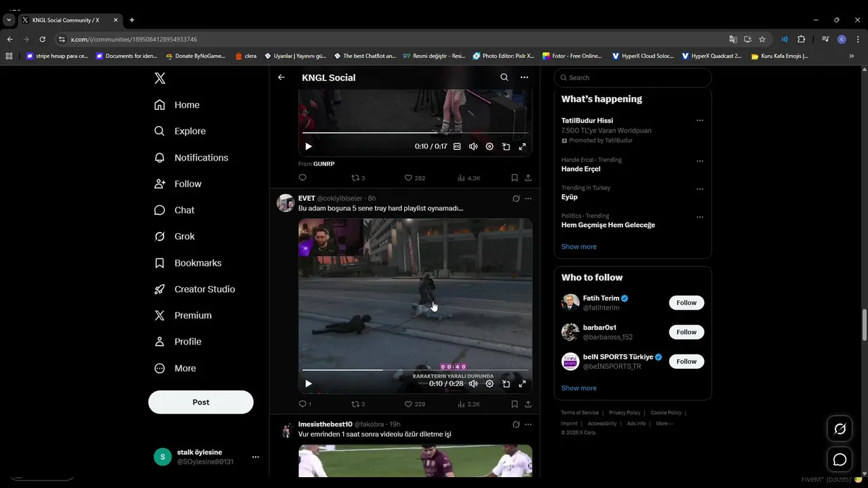868x488 pixels.
Task: Open @cokiyibiseler username link
Action: click(x=340, y=198)
